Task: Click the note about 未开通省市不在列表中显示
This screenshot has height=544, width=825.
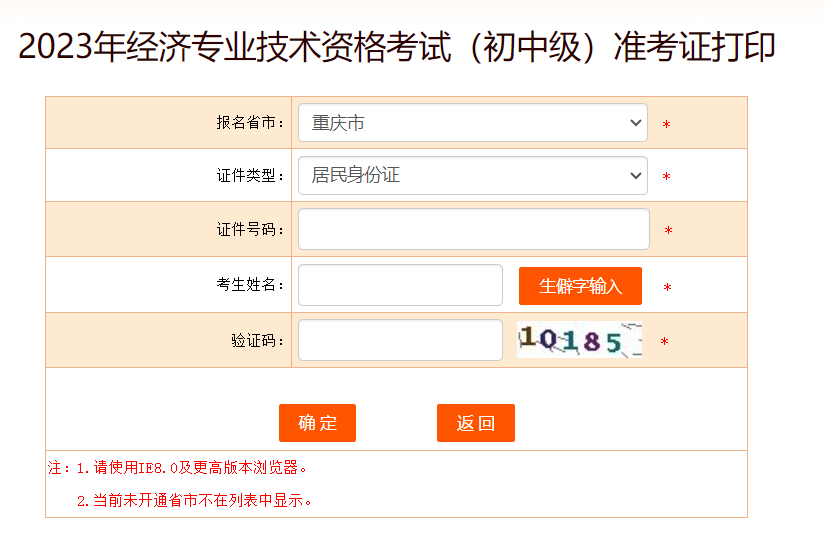Action: click(194, 500)
